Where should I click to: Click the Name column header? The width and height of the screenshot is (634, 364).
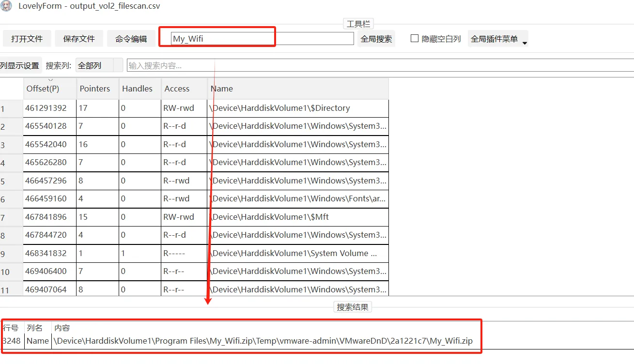[298, 89]
